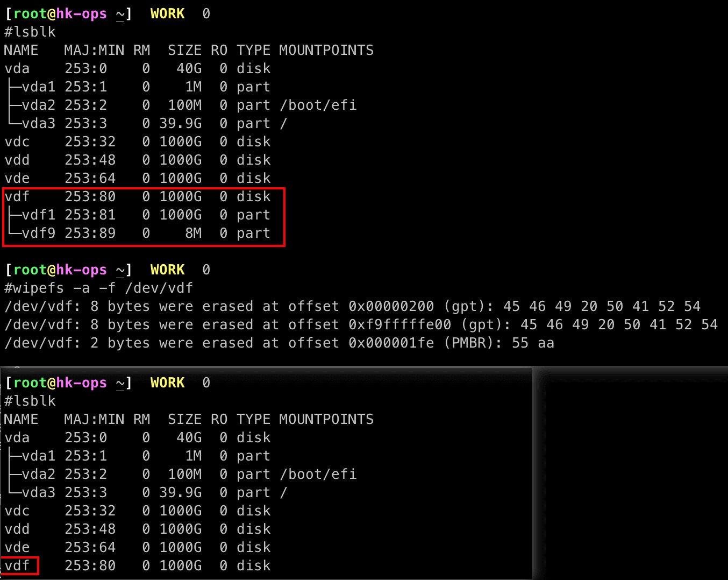Click the offset 0x000001fe value

tap(391, 343)
